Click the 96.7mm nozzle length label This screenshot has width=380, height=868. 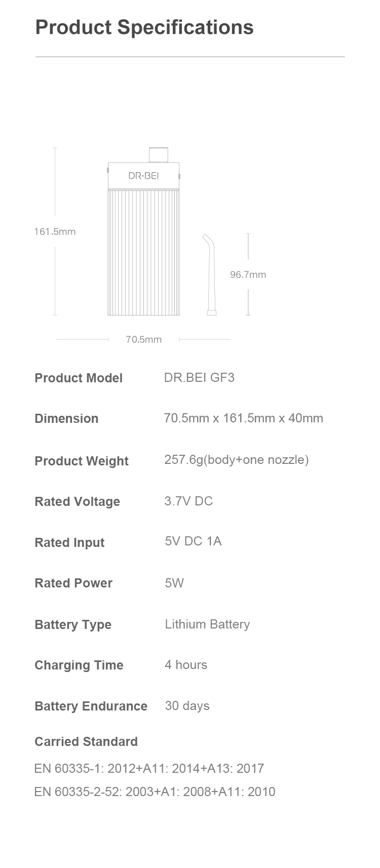(248, 274)
